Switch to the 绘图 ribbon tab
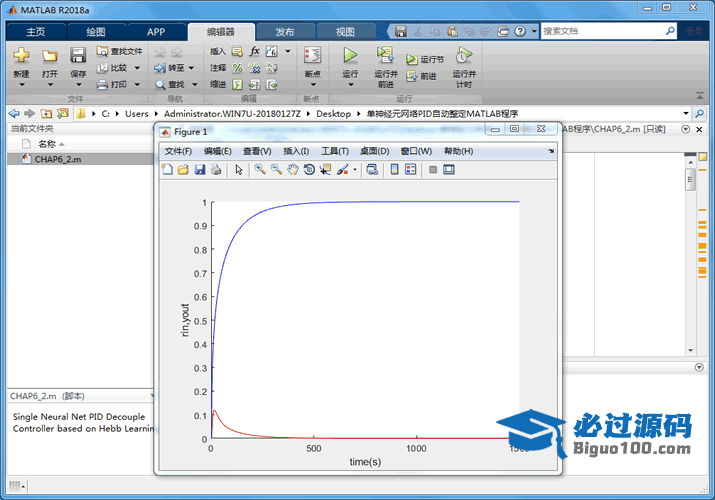This screenshot has height=500, width=715. tap(95, 32)
